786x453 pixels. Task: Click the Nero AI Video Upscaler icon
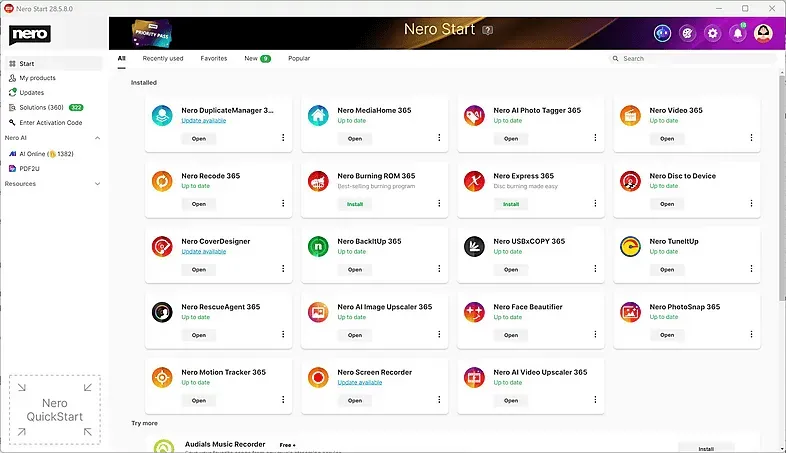tap(474, 377)
